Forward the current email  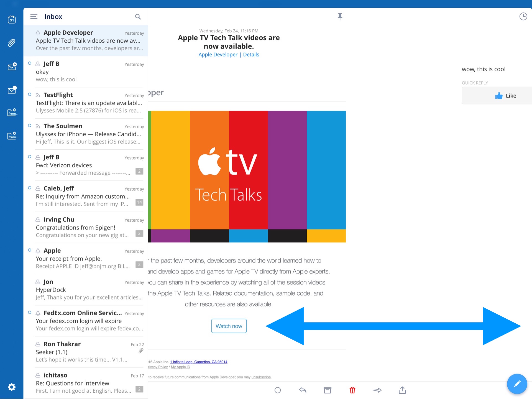pyautogui.click(x=377, y=390)
